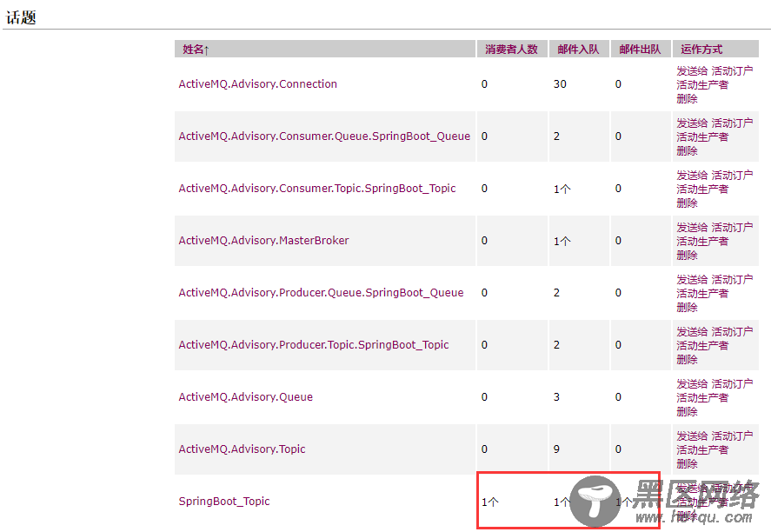Open the SpringBoot_Topic topic link

224,501
